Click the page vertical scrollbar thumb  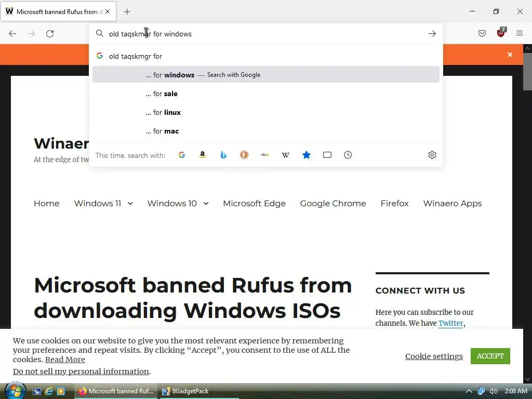click(x=527, y=71)
